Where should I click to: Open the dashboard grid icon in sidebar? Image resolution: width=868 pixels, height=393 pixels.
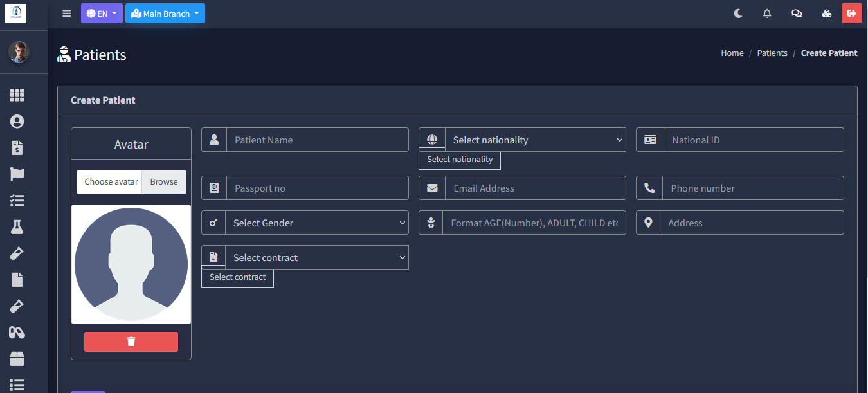pyautogui.click(x=17, y=95)
